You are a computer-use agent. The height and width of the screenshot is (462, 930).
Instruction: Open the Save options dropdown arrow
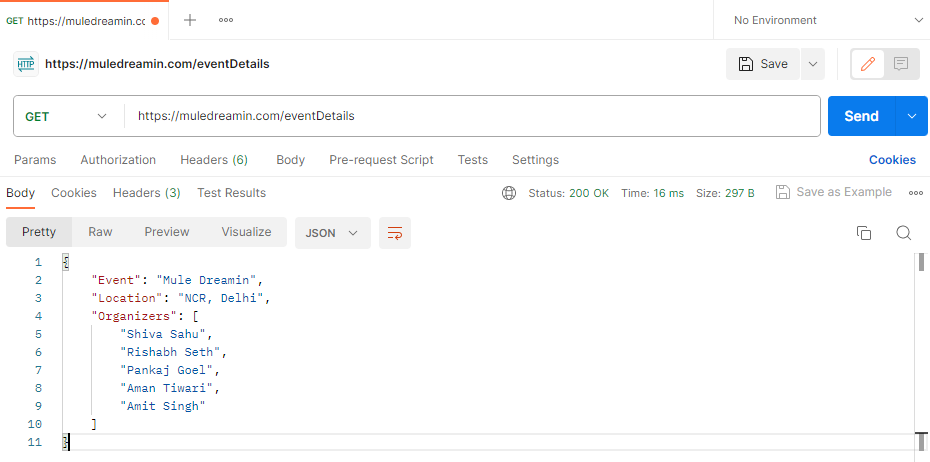tap(813, 64)
